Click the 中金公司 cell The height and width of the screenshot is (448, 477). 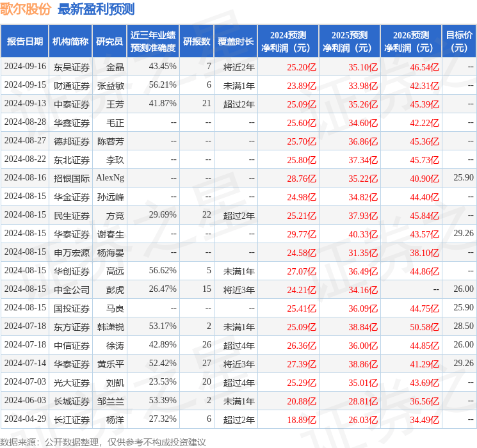pyautogui.click(x=72, y=290)
